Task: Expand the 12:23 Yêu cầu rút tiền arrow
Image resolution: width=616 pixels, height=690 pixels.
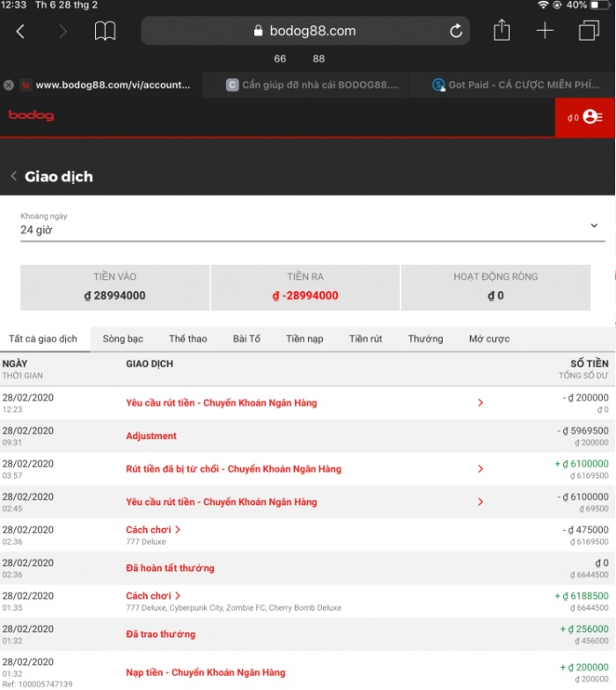Action: coord(480,403)
